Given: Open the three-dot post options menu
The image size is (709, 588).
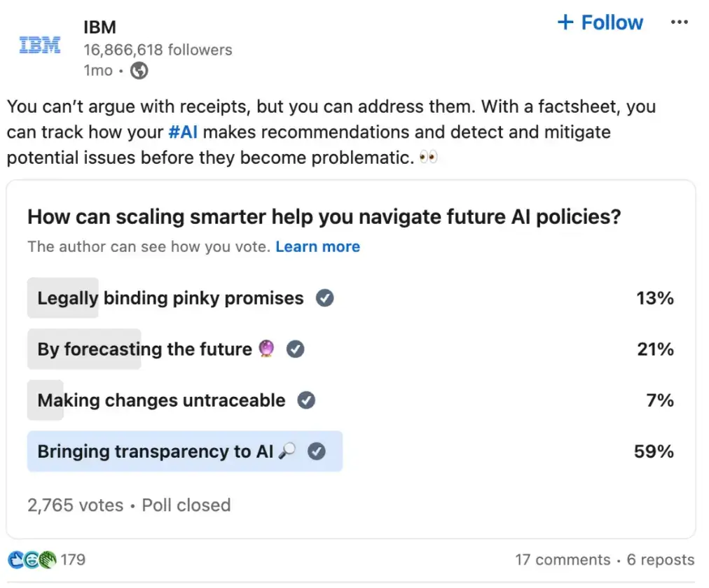Looking at the screenshot, I should point(679,22).
